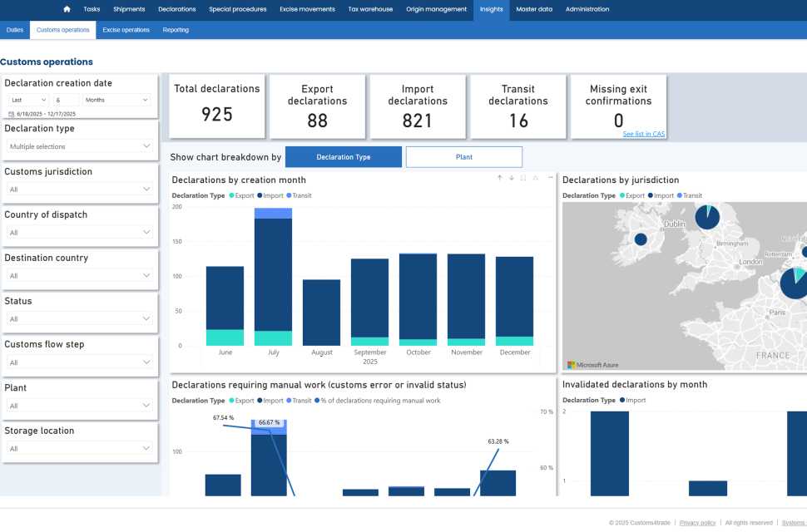Click the drill down arrow on creation month chart
The image size is (807, 532).
click(x=512, y=178)
